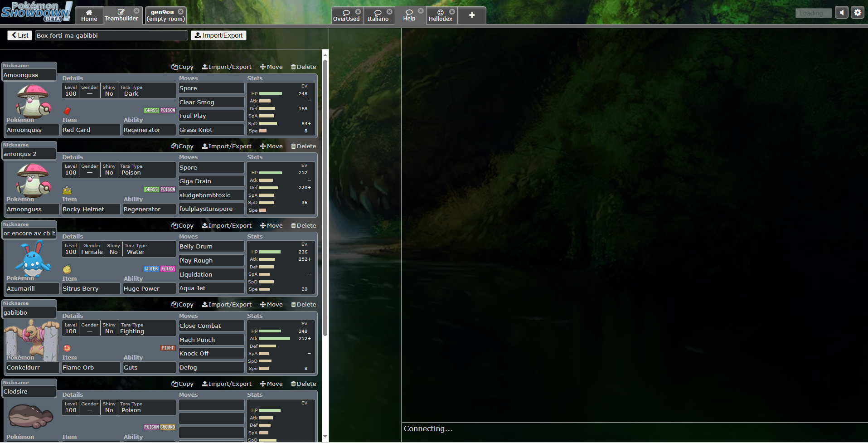This screenshot has height=443, width=868.
Task: Click the teambuilder vertical scrollbar
Action: (x=325, y=197)
